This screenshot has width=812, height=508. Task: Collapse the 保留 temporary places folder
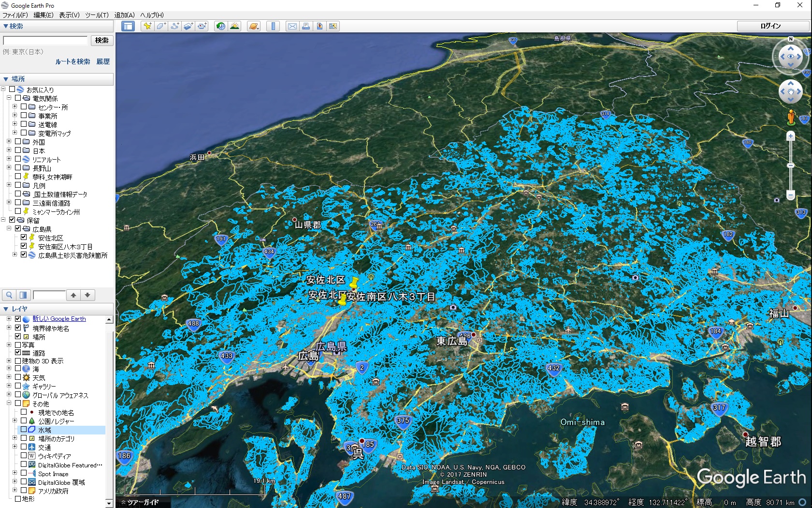tap(3, 220)
